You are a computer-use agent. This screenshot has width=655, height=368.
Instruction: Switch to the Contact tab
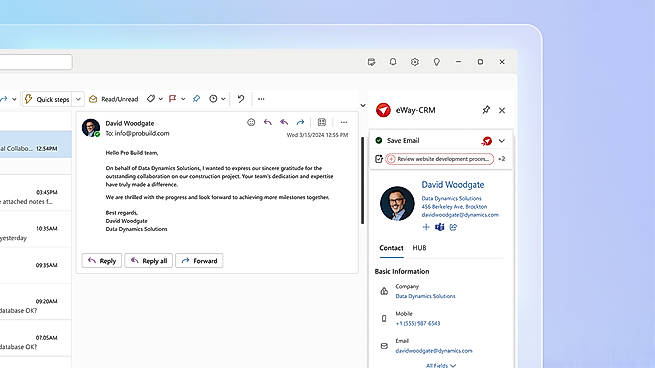[391, 248]
